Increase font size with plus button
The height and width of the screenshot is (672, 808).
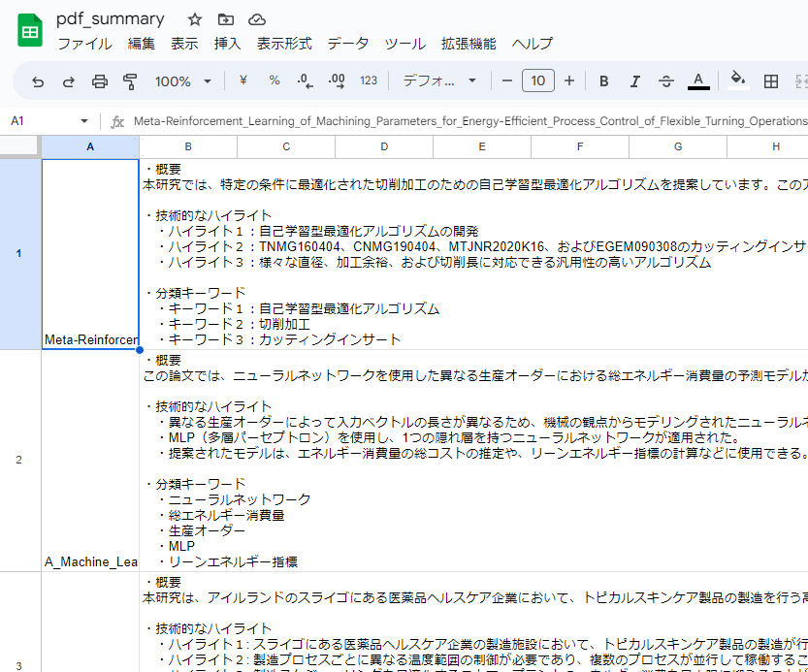pyautogui.click(x=568, y=80)
